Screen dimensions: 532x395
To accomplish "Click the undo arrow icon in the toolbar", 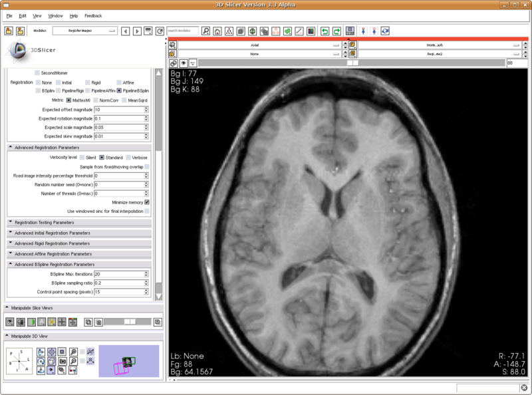I will tap(325, 31).
